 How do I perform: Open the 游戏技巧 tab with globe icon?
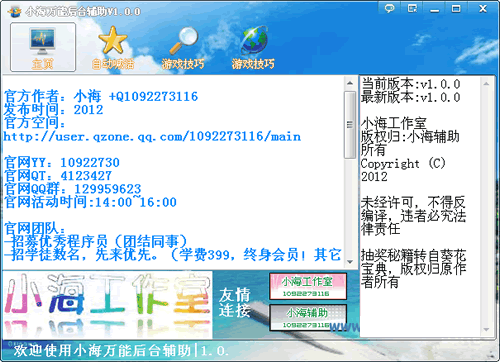click(253, 48)
